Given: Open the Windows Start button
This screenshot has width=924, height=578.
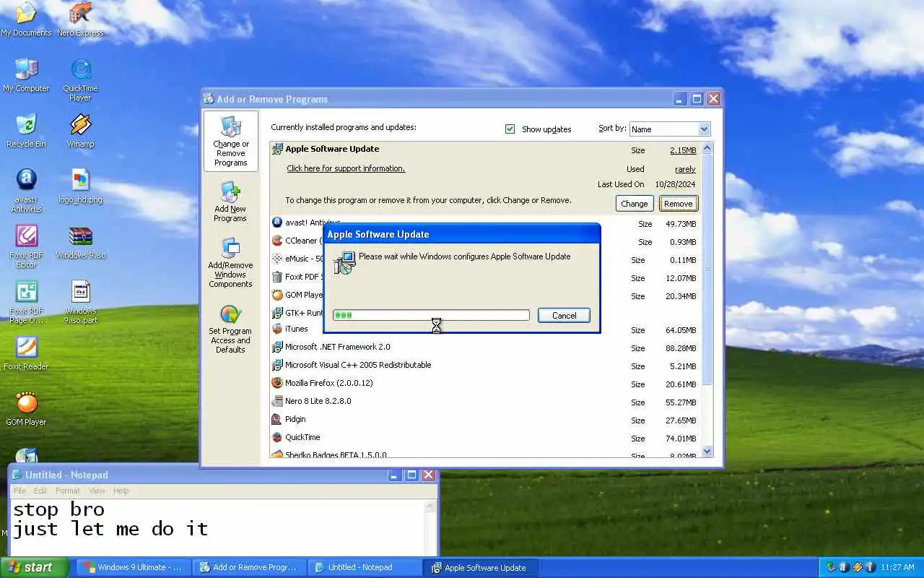Looking at the screenshot, I should pyautogui.click(x=35, y=567).
